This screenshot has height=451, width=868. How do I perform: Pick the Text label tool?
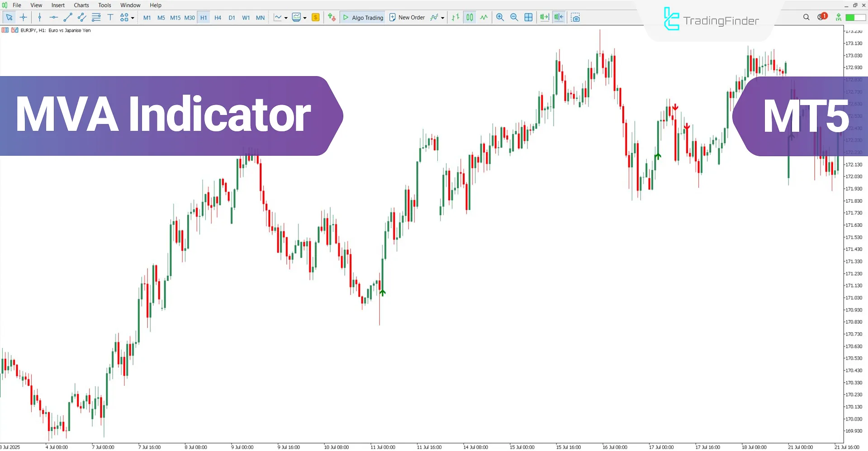click(x=110, y=18)
